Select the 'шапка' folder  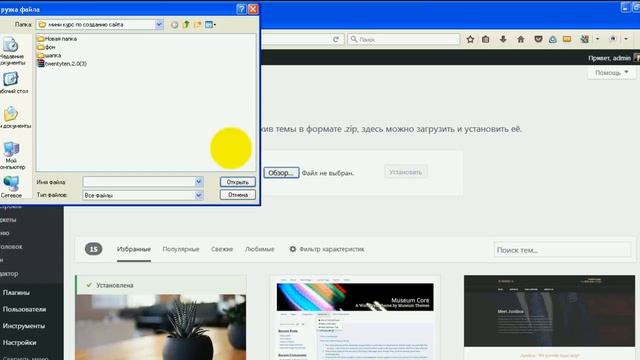click(x=49, y=55)
